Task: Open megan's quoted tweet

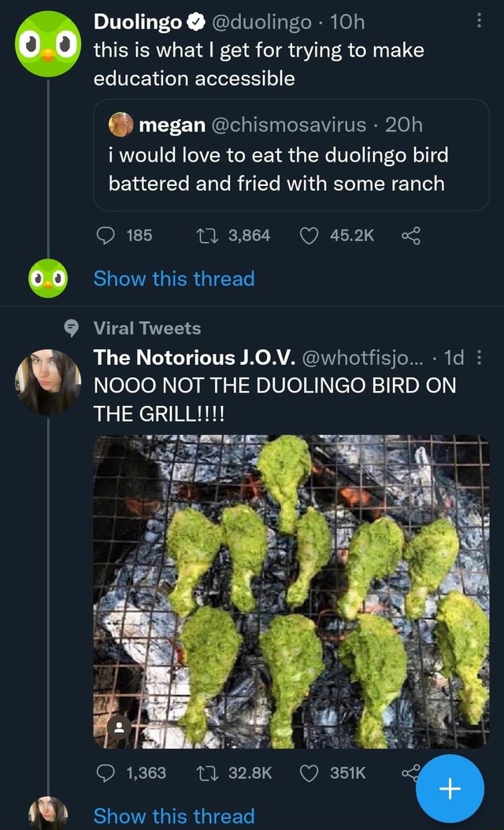Action: click(x=291, y=169)
